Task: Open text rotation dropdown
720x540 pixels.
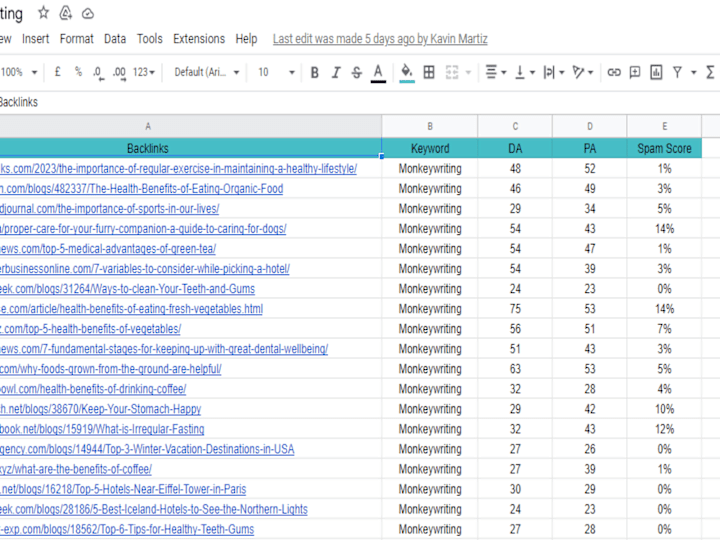Action: [583, 72]
